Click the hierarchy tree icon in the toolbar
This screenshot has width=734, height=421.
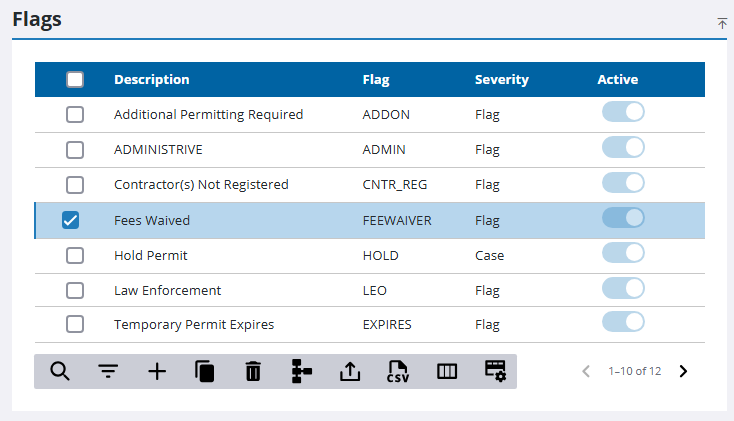[x=301, y=371]
